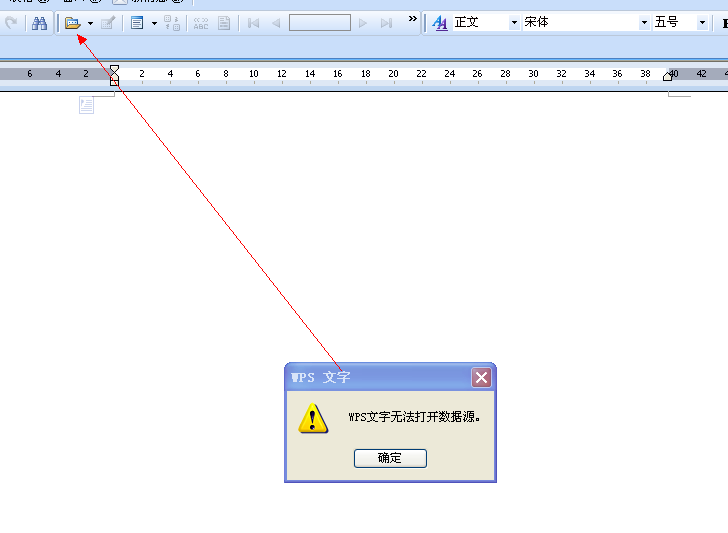Click the warning icon in dialog
The width and height of the screenshot is (728, 533).
coord(313,418)
